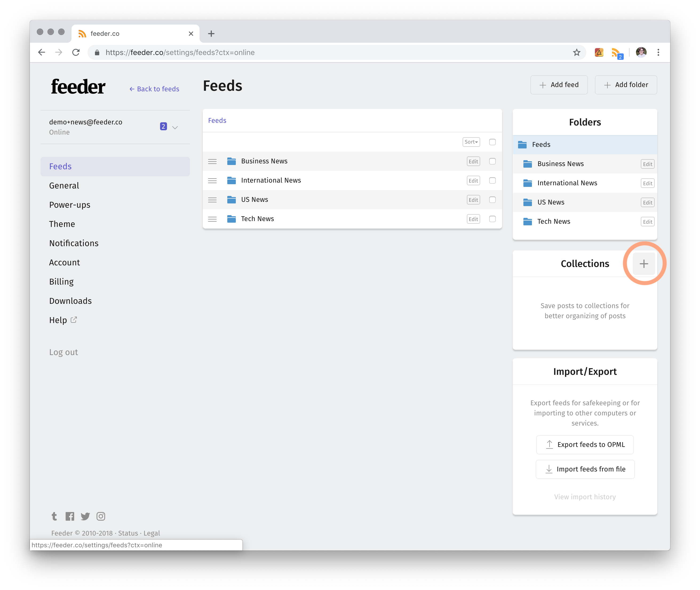Click the Facebook social icon

[70, 516]
